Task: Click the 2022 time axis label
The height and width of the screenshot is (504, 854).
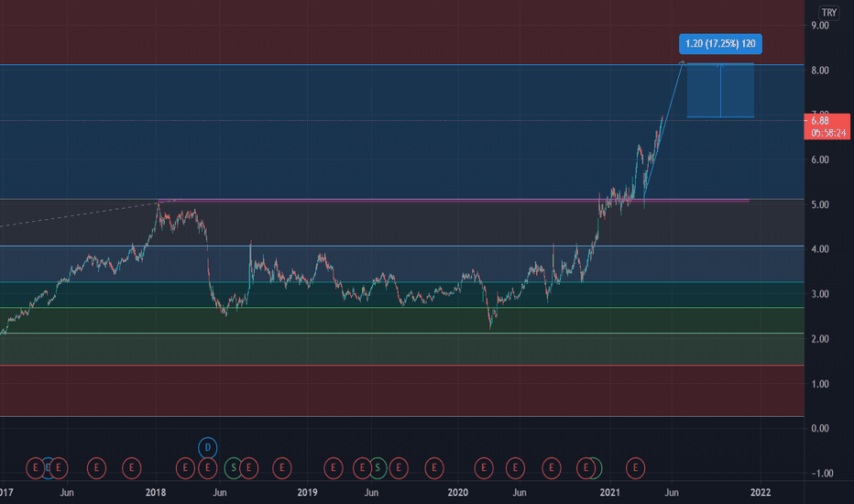Action: pyautogui.click(x=761, y=493)
